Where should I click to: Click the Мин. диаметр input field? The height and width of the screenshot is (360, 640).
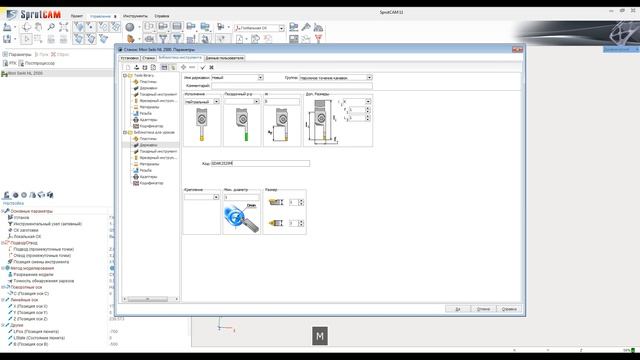point(241,197)
